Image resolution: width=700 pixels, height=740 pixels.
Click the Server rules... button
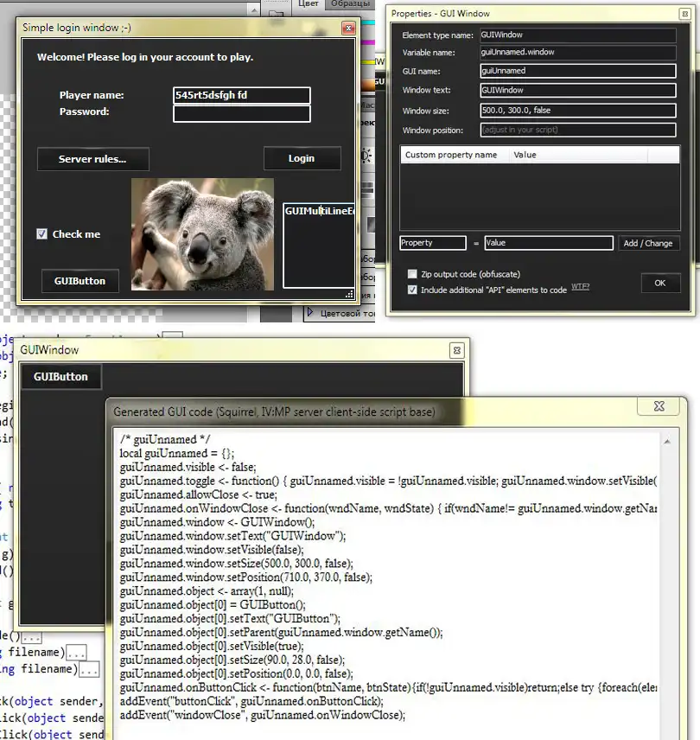[x=93, y=159]
